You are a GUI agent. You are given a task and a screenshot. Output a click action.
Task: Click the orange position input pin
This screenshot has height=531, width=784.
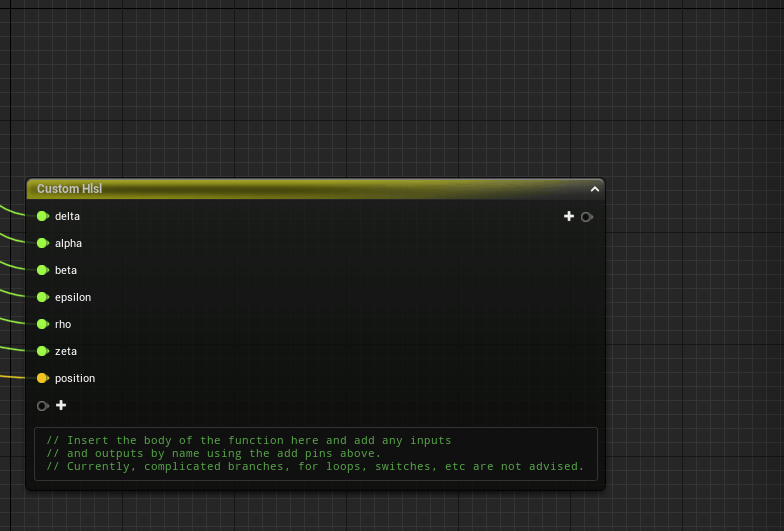pyautogui.click(x=42, y=378)
